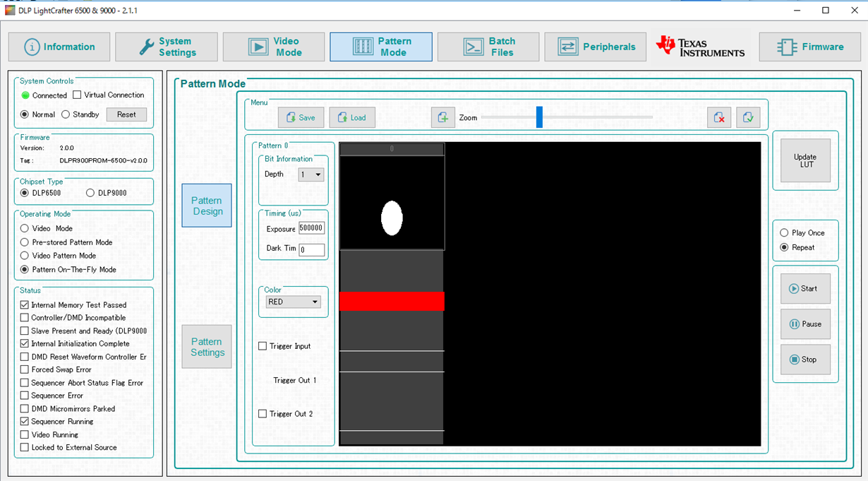Enable the Trigger Input checkbox
This screenshot has width=868, height=481.
(263, 346)
